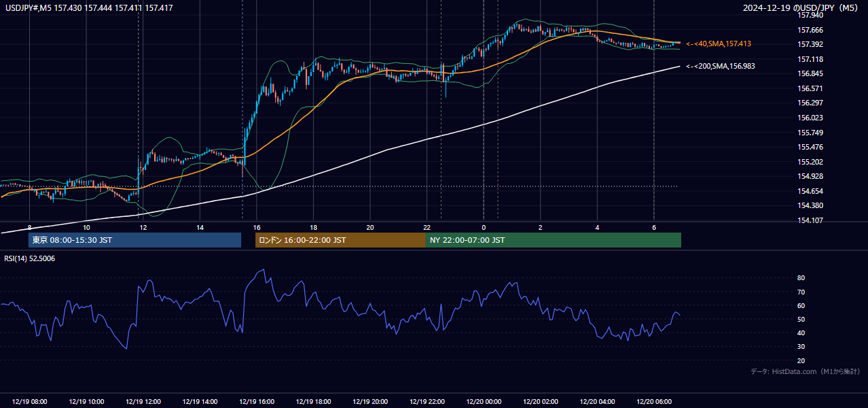Click price axis value 154.928

(810, 176)
